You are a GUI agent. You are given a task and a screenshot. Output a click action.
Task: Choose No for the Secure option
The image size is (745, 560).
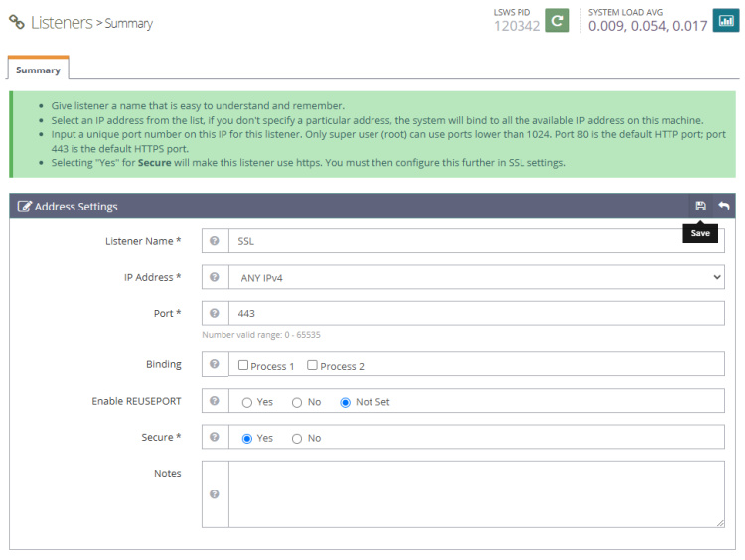(x=297, y=438)
